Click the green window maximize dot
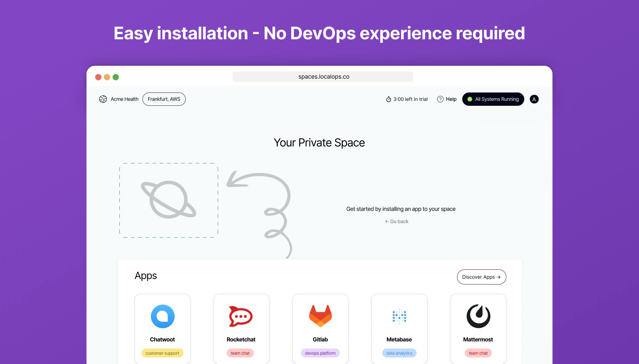 pos(115,77)
